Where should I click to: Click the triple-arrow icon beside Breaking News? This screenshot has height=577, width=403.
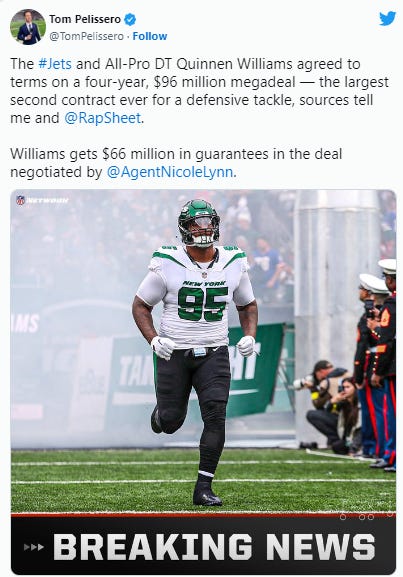click(x=33, y=547)
